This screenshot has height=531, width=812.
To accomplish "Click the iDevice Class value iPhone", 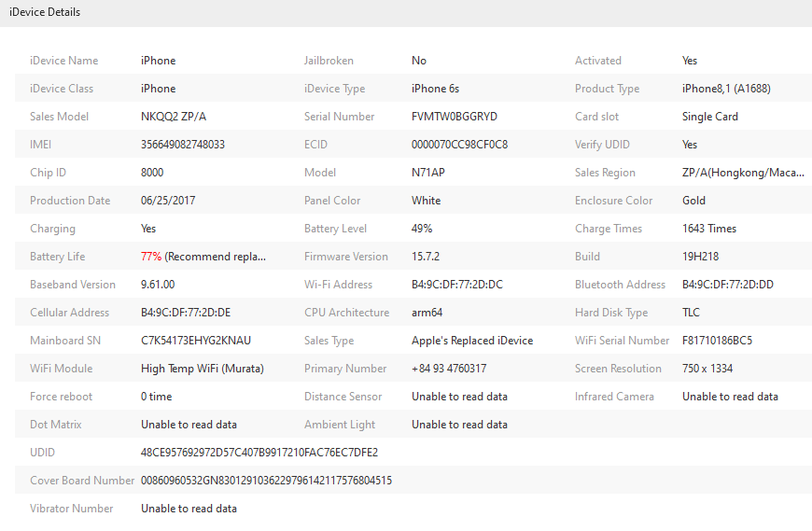I will [x=158, y=89].
